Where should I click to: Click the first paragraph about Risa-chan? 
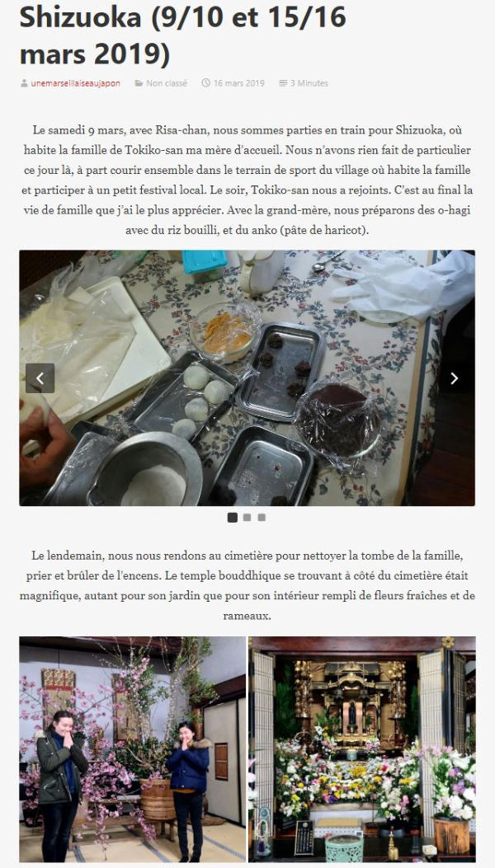point(247,180)
